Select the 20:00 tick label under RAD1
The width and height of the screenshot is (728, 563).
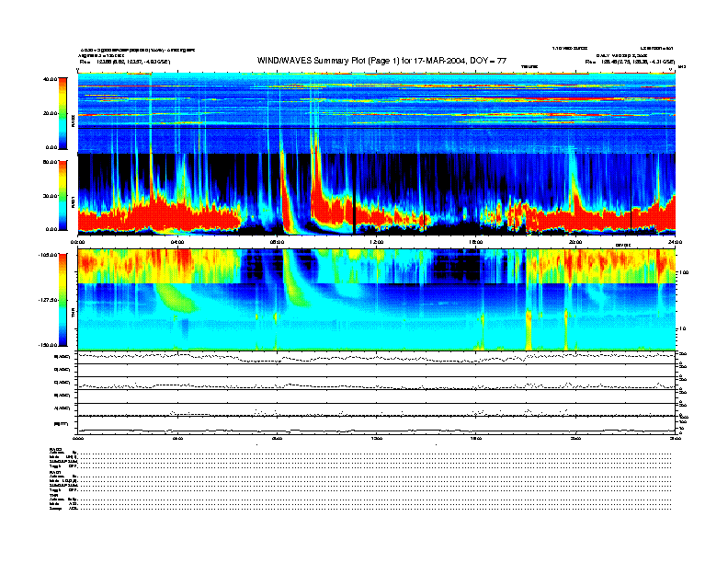pyautogui.click(x=575, y=242)
